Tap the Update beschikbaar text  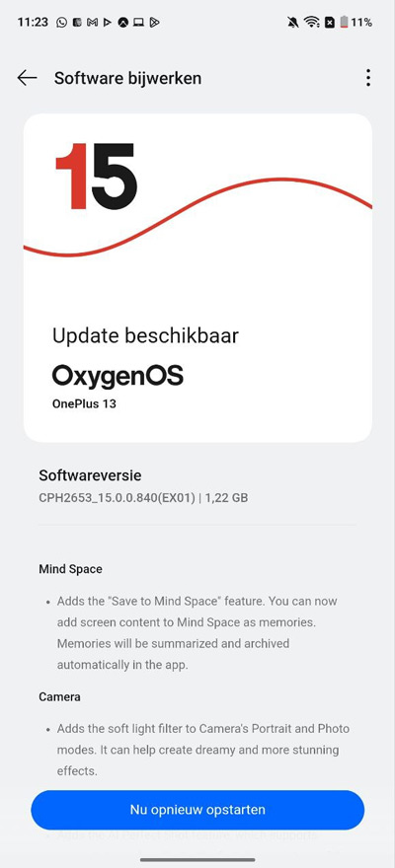(145, 335)
